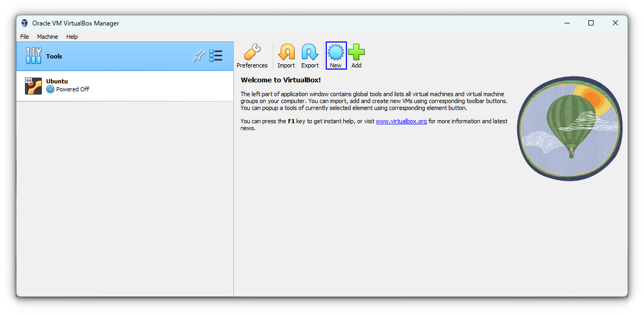Open the Machine menu
644x314 pixels.
click(x=48, y=37)
